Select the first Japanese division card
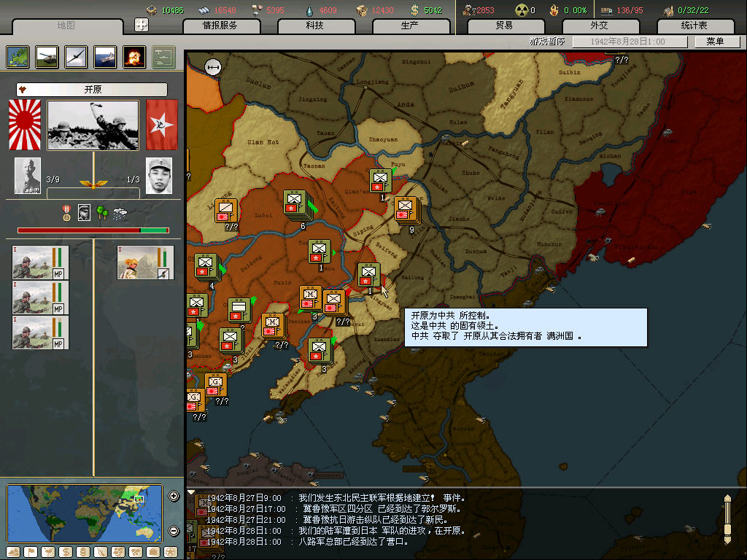Viewport: 747px width, 560px height. [41, 262]
